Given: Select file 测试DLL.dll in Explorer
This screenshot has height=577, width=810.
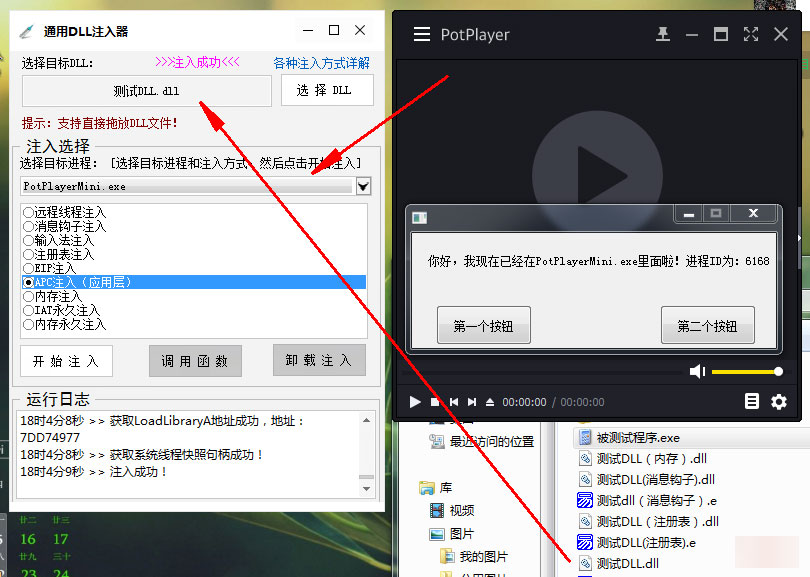Looking at the screenshot, I should coord(628,563).
